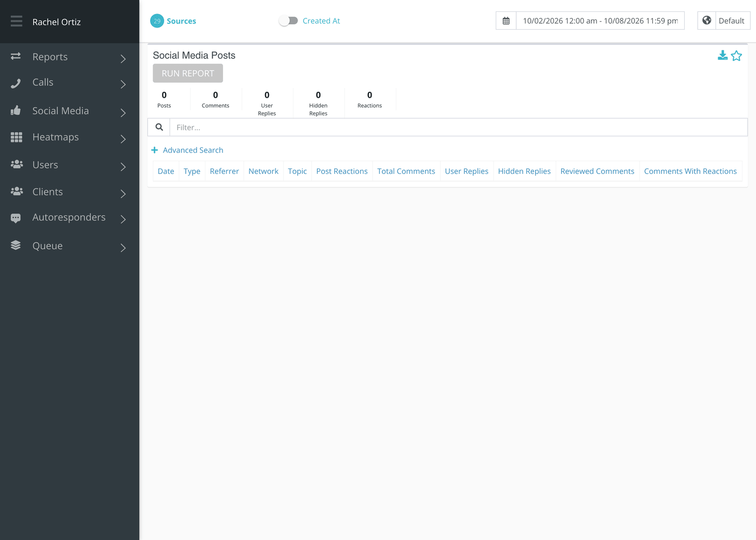The image size is (756, 540).
Task: Mark report as favorite with star icon
Action: click(737, 56)
